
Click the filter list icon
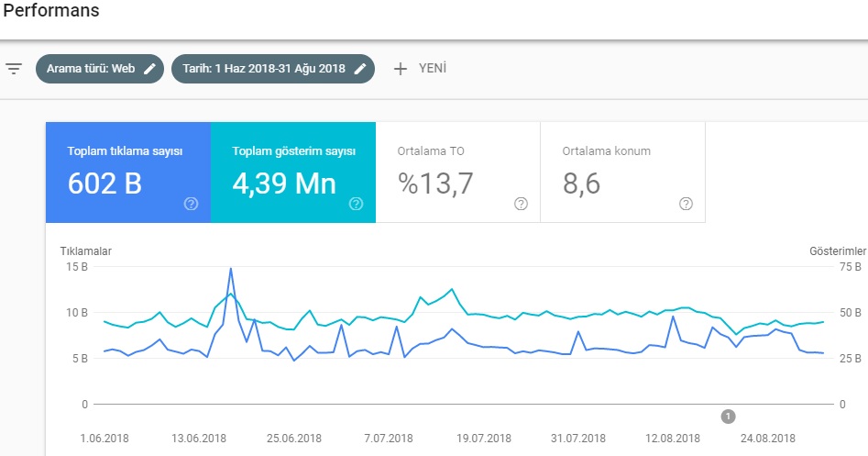[14, 69]
